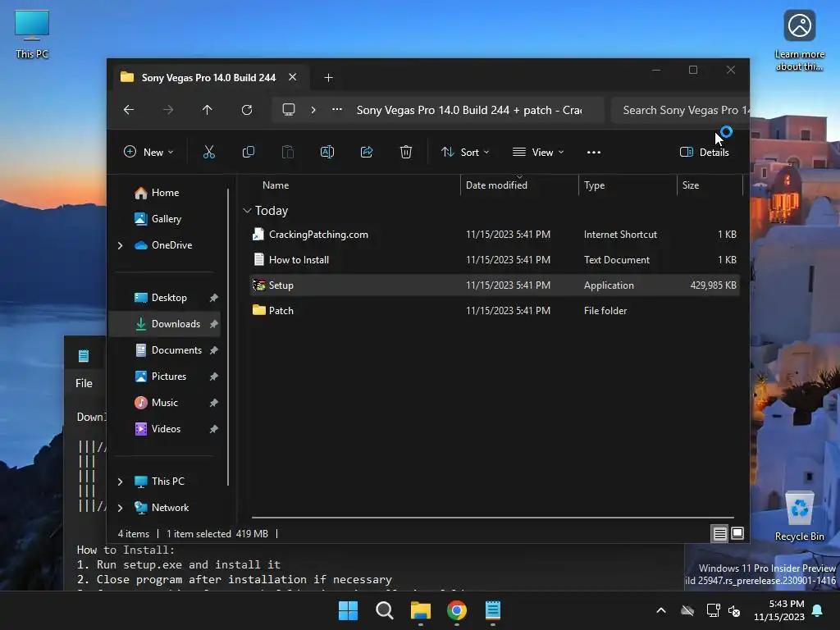
Task: Switch to details list view in status bar
Action: coord(719,533)
